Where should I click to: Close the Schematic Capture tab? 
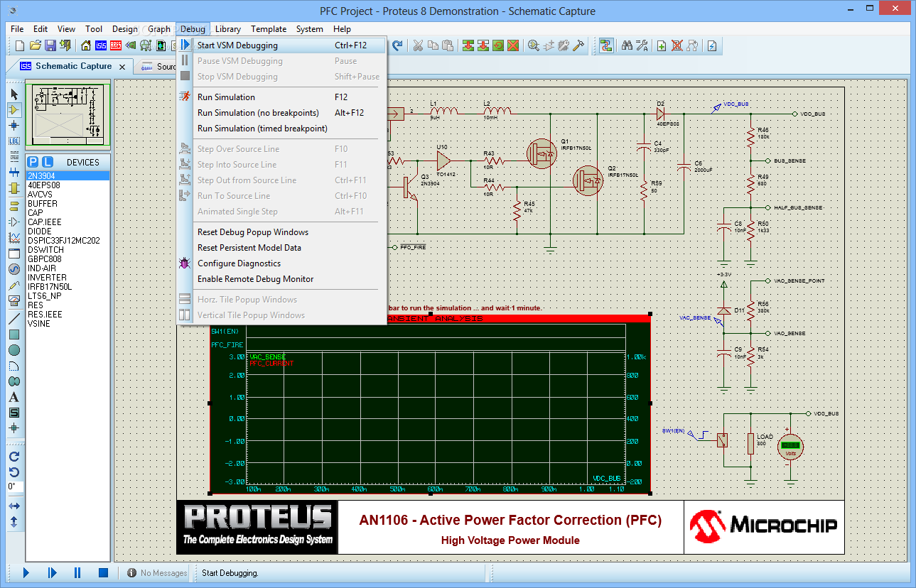pos(122,67)
